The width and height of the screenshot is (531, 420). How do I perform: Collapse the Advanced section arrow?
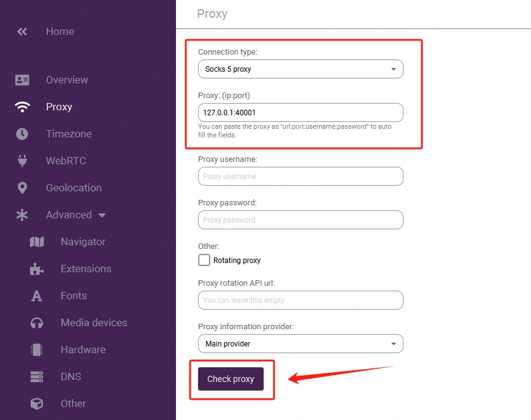pos(102,215)
